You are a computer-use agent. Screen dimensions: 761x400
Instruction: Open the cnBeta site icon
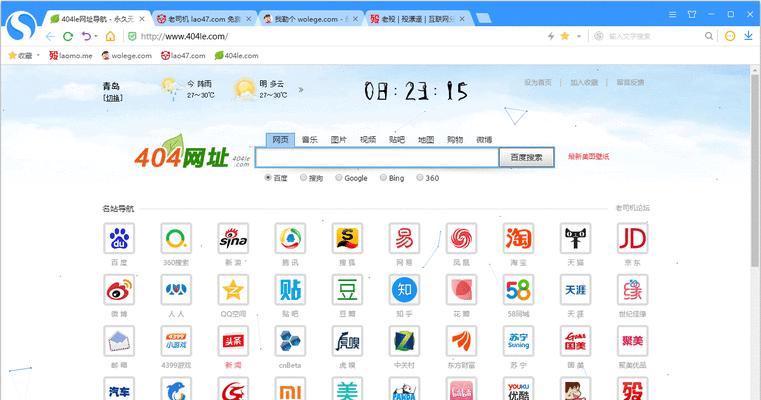click(x=290, y=341)
